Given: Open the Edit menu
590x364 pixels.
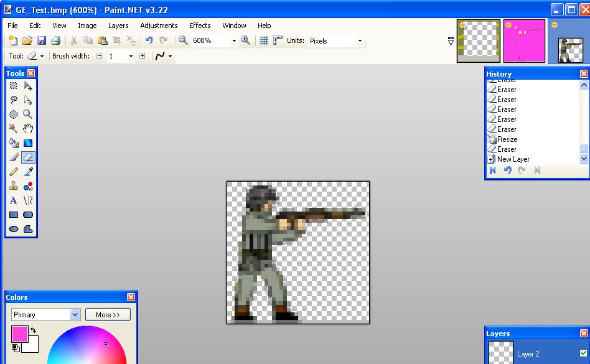Looking at the screenshot, I should click(35, 26).
